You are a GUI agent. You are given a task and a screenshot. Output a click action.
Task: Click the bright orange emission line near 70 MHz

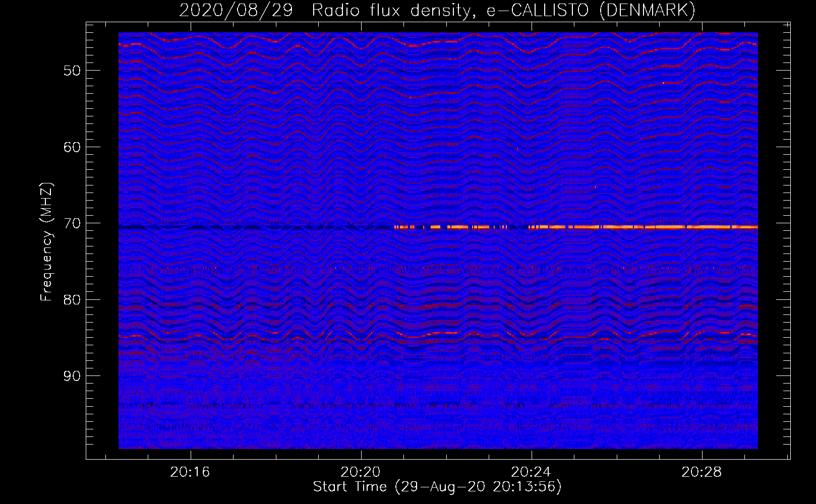tap(576, 227)
